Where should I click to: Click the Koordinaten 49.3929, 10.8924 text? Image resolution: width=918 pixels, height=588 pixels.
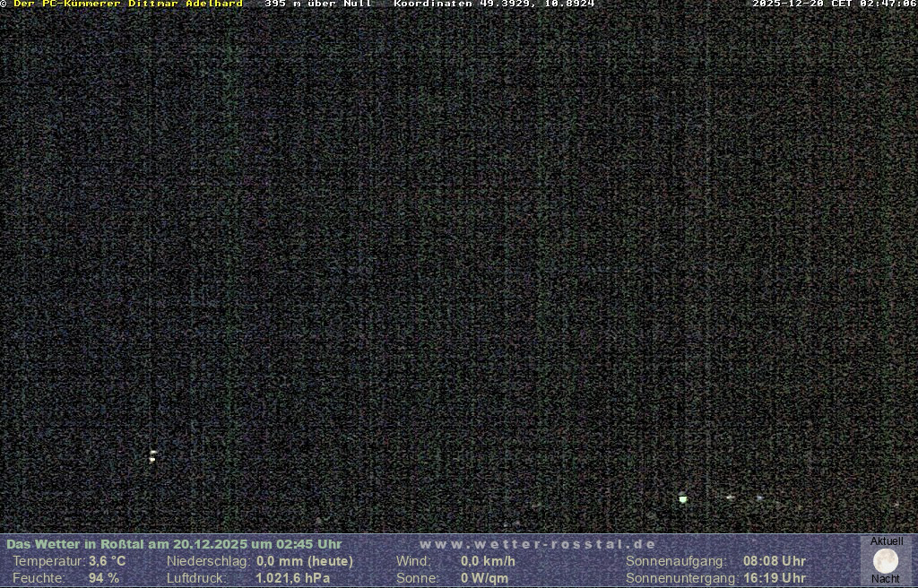pyautogui.click(x=494, y=4)
